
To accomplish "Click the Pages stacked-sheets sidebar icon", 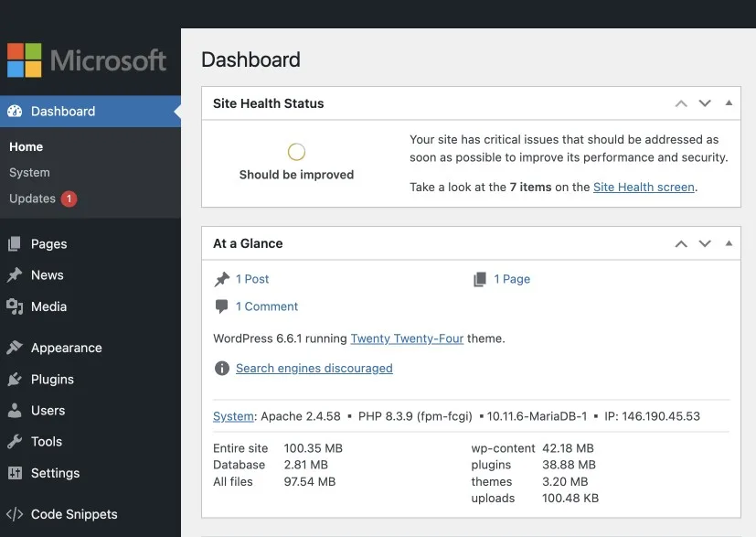I will [15, 243].
